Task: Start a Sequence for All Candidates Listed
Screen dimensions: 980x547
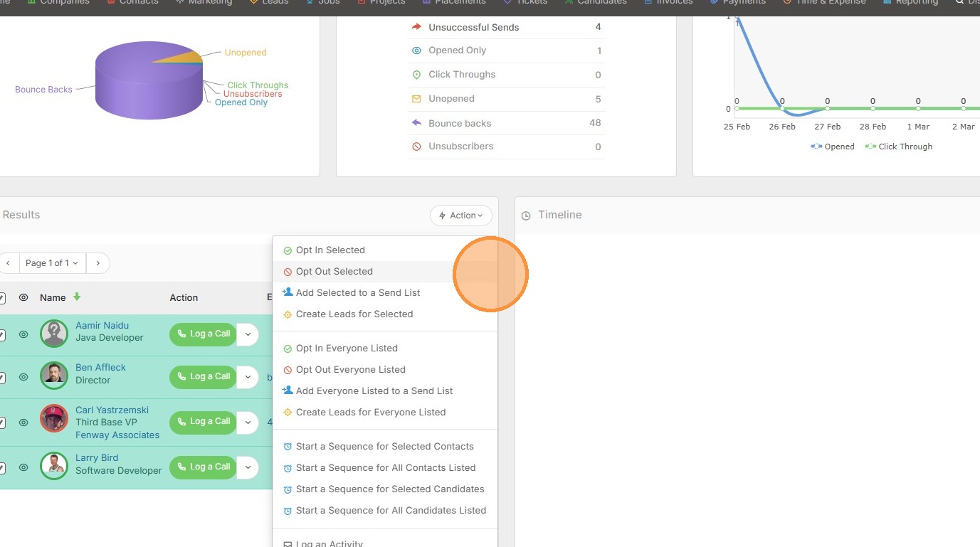Action: (385, 511)
